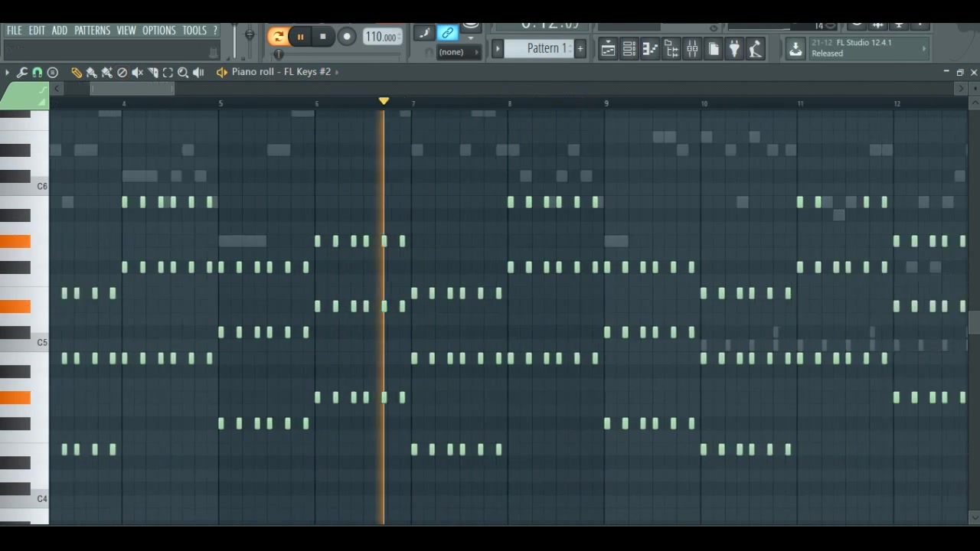This screenshot has height=551, width=980.
Task: Open the plugin picker plug icon
Action: click(x=734, y=50)
